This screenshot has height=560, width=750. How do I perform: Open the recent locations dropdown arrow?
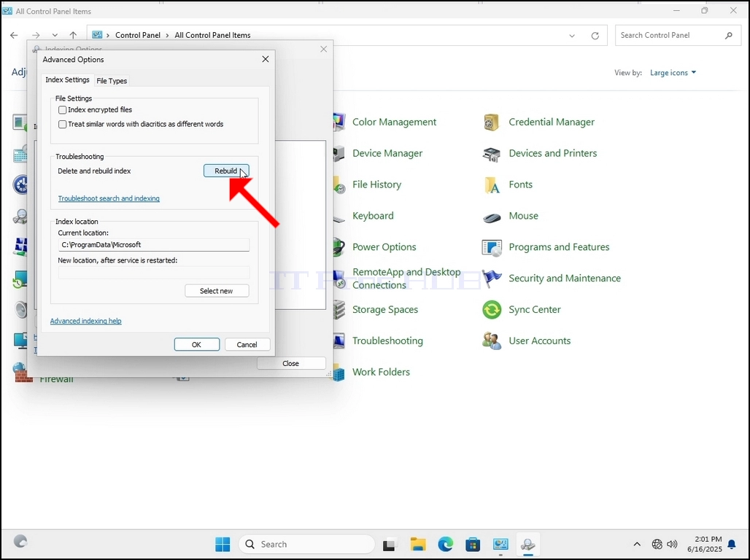coord(55,36)
